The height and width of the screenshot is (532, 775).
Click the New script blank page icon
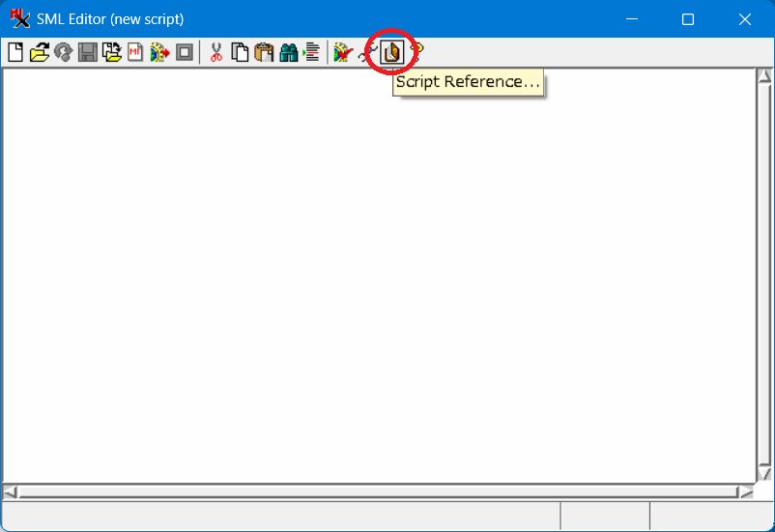tap(15, 52)
